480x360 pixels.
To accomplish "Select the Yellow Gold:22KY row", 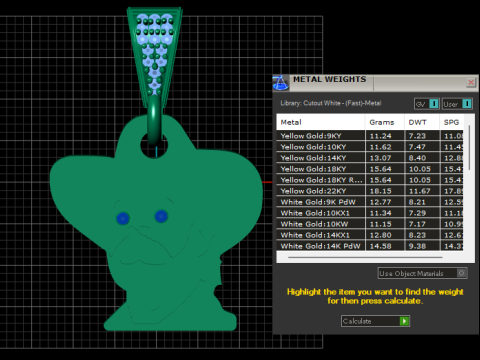I will tap(370, 191).
